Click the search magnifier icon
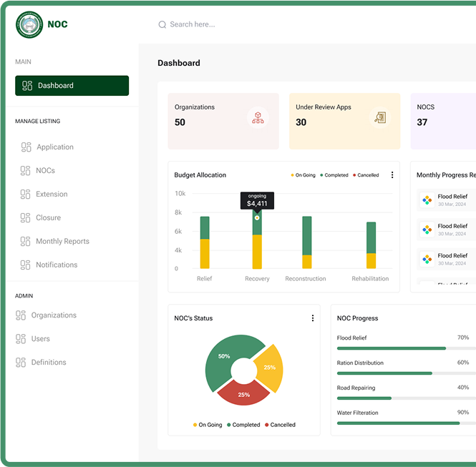 pos(162,24)
